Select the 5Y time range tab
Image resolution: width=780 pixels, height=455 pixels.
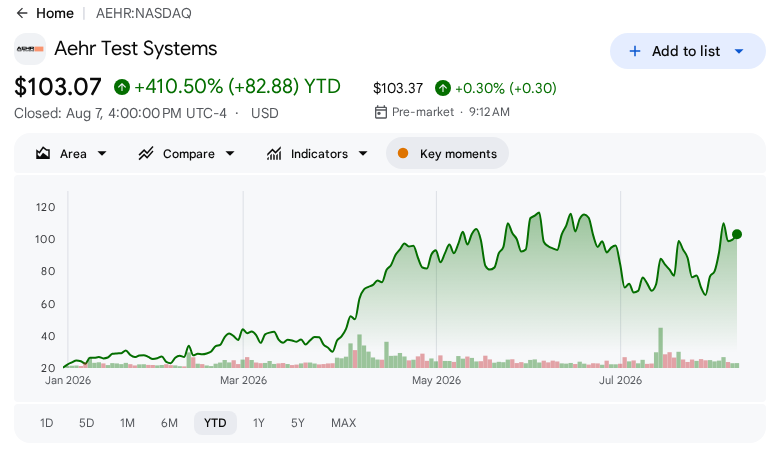(297, 423)
